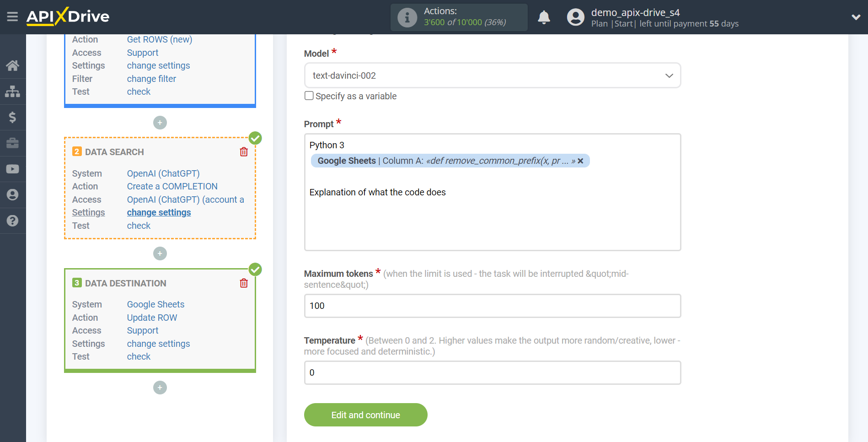Click the Edit and continue button
The height and width of the screenshot is (442, 868).
point(365,415)
